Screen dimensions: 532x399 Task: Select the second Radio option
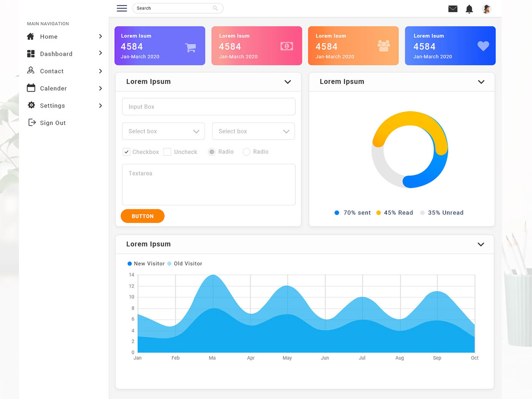[x=247, y=152]
